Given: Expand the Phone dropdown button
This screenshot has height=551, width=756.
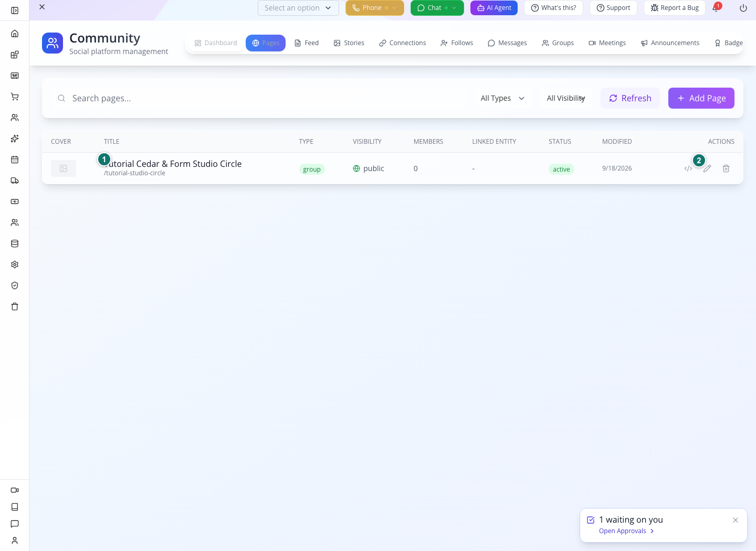Looking at the screenshot, I should [x=375, y=8].
